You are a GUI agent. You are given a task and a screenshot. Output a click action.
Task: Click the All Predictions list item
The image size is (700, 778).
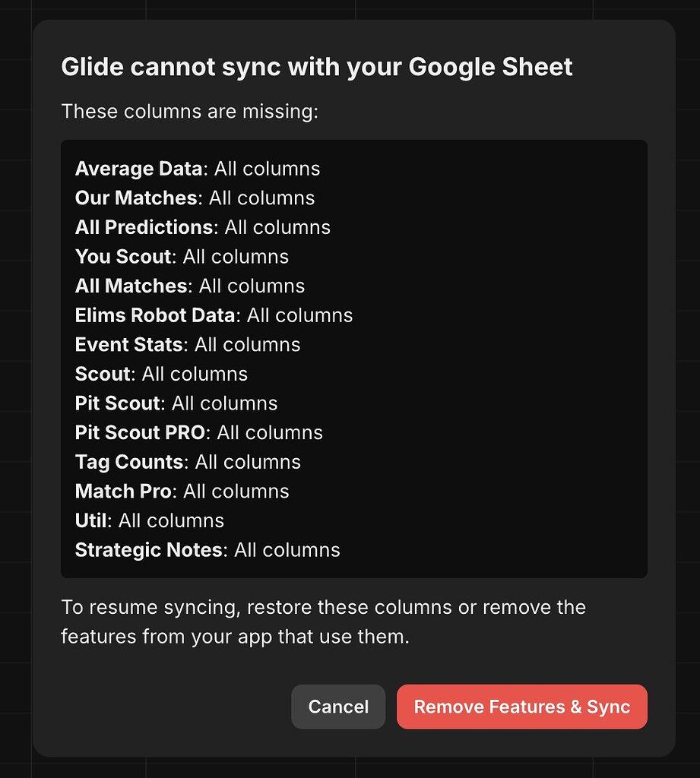coord(202,227)
